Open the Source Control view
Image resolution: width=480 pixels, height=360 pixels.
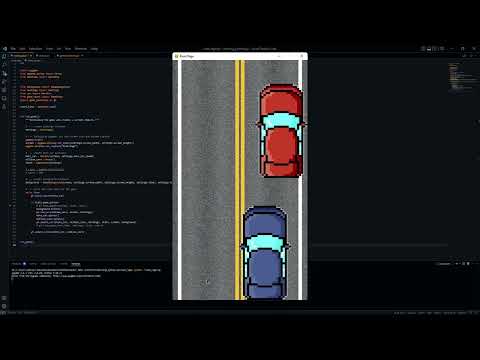(x=4, y=74)
